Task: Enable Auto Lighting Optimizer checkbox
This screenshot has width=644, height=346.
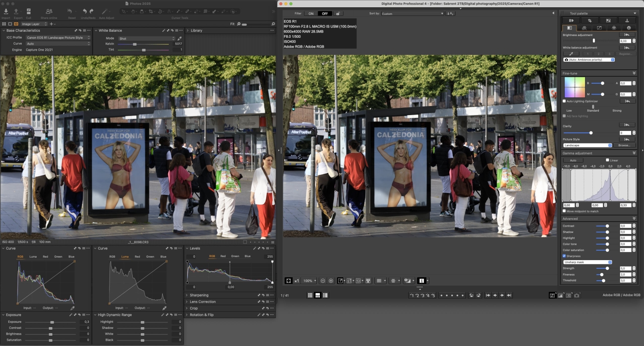Action: tap(565, 101)
